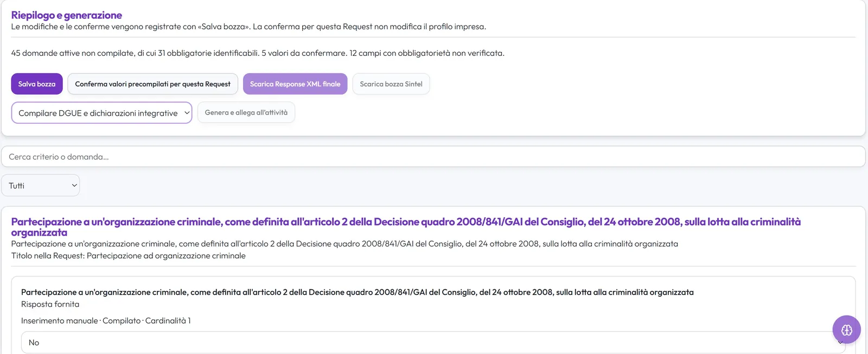The image size is (868, 354).
Task: Click Genera e allega all'attività button
Action: 246,112
